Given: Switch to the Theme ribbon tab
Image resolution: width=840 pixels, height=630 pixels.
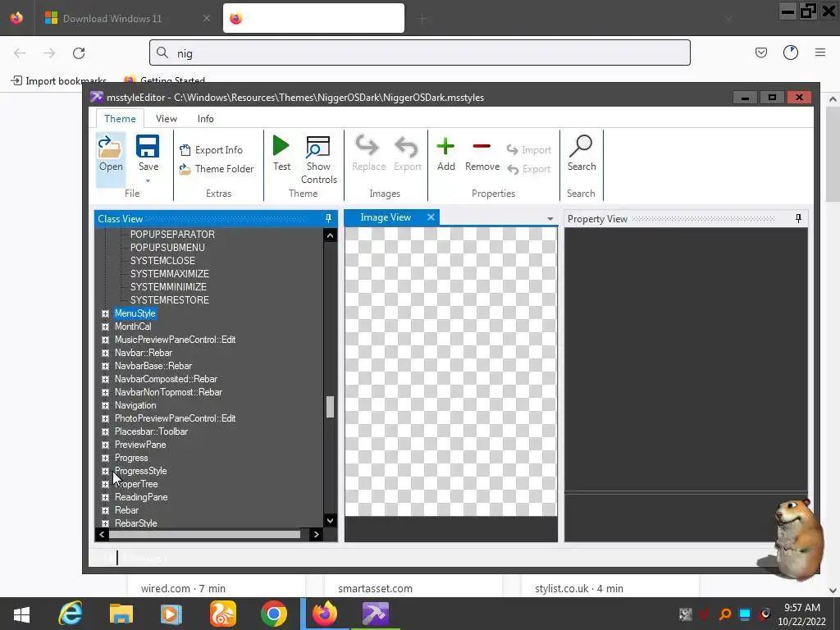Looking at the screenshot, I should coord(120,118).
